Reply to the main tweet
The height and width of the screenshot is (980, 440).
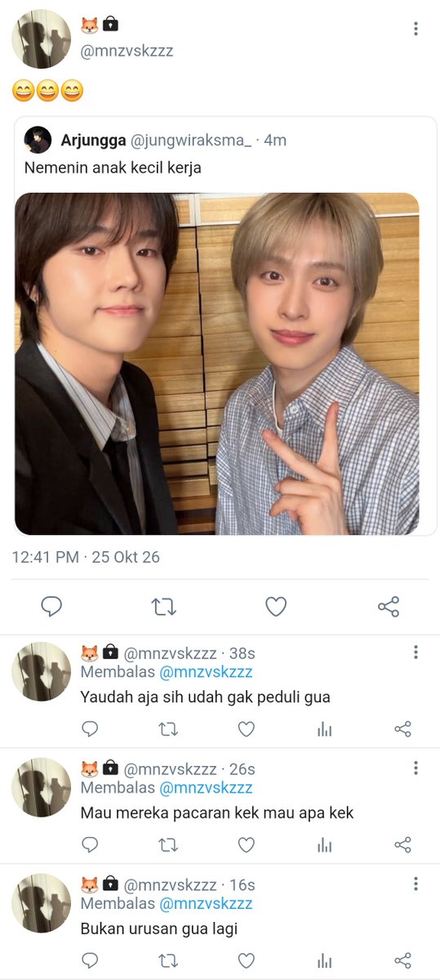[51, 606]
